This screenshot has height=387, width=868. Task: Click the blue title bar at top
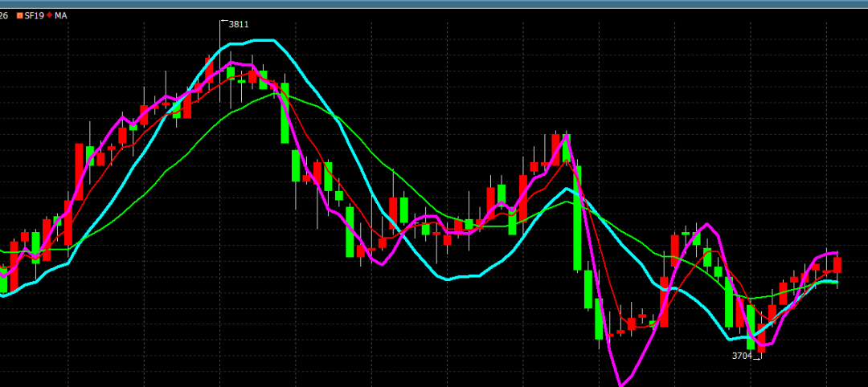[434, 4]
